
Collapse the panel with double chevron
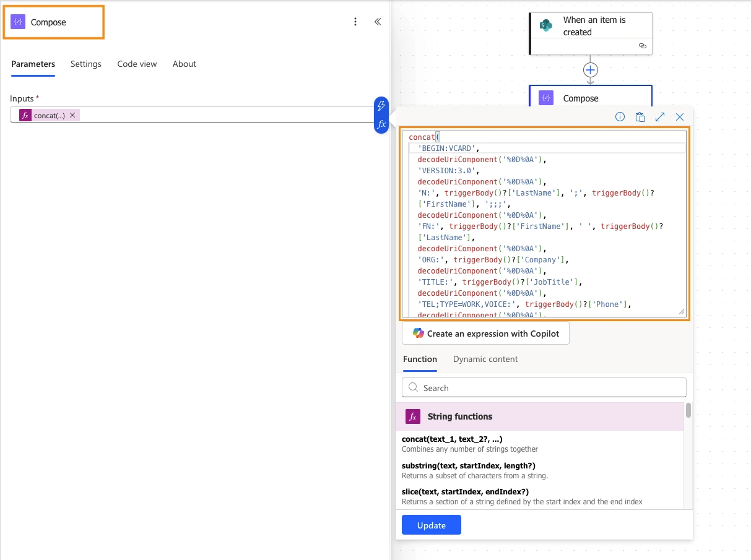[x=378, y=22]
